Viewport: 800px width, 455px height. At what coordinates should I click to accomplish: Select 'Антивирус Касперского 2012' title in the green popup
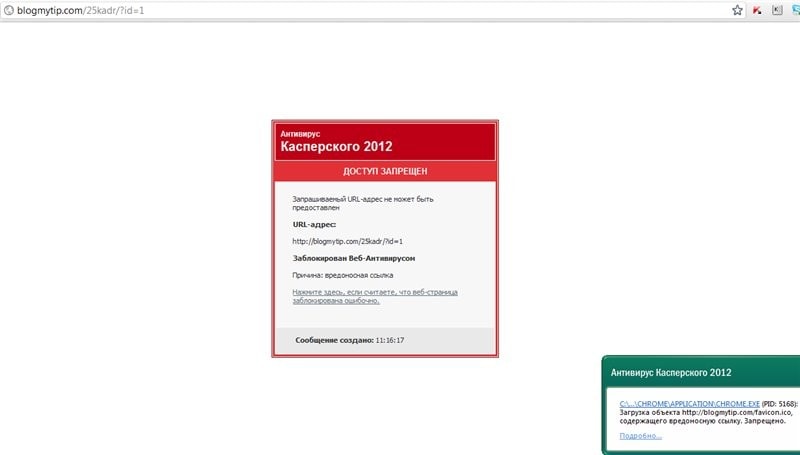(x=671, y=372)
